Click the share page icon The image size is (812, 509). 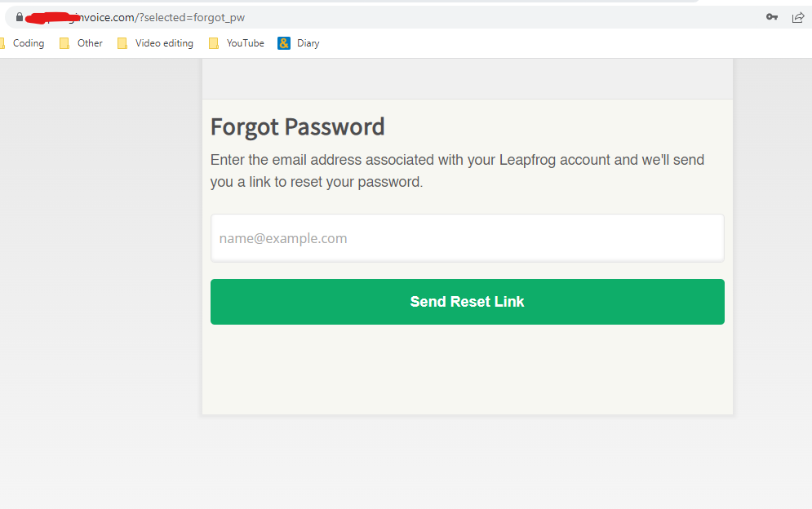coord(798,17)
